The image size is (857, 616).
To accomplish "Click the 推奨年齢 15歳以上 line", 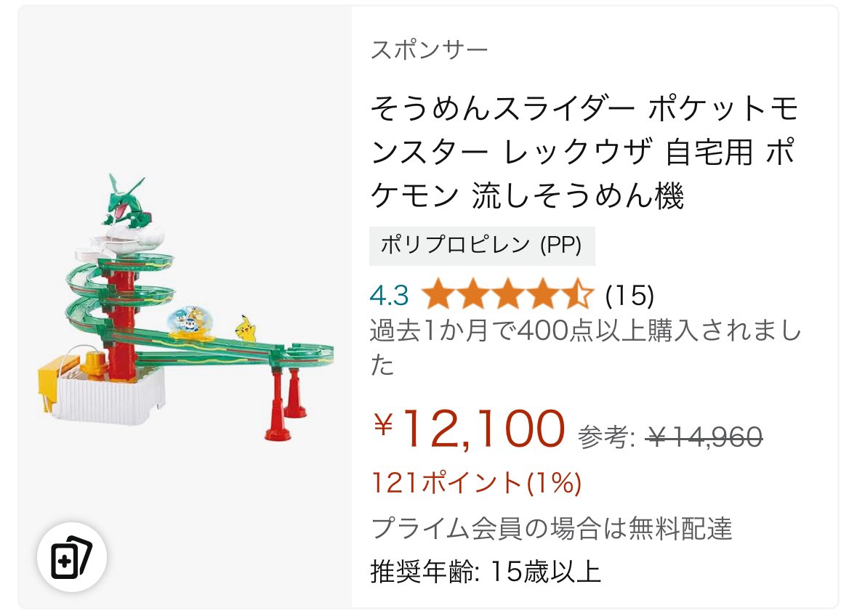I will (x=486, y=572).
